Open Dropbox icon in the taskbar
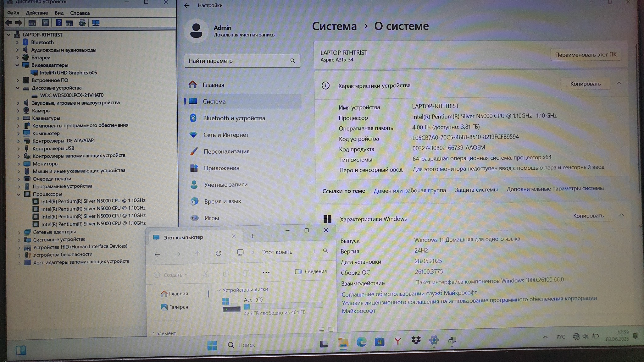Image resolution: width=644 pixels, height=362 pixels. click(x=416, y=341)
